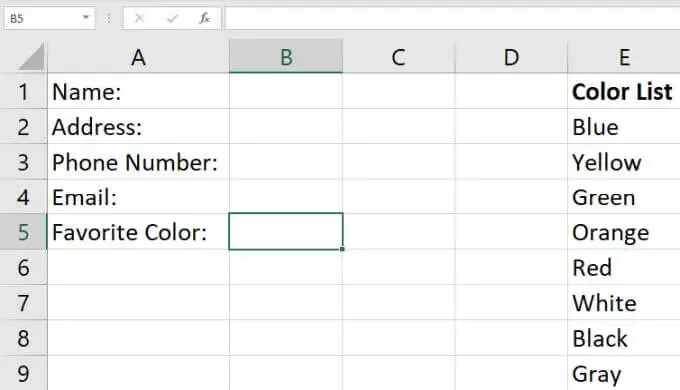
Task: Select column D header
Action: tap(511, 57)
